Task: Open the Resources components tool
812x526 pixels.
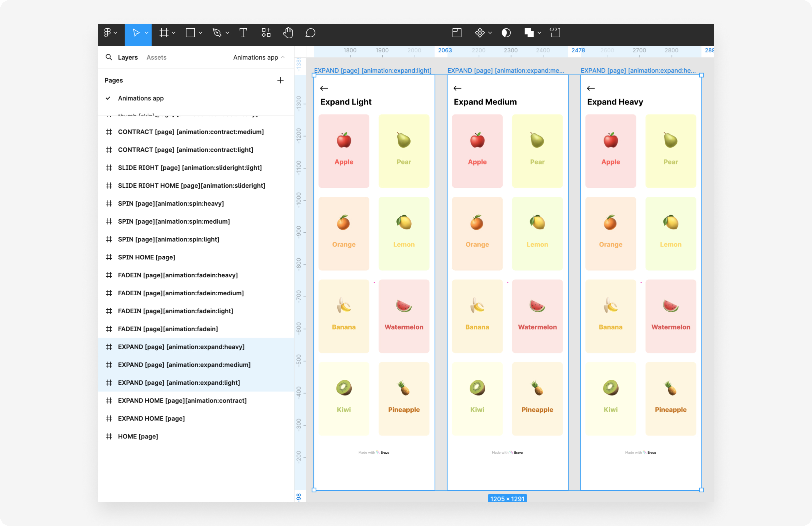Action: point(266,33)
